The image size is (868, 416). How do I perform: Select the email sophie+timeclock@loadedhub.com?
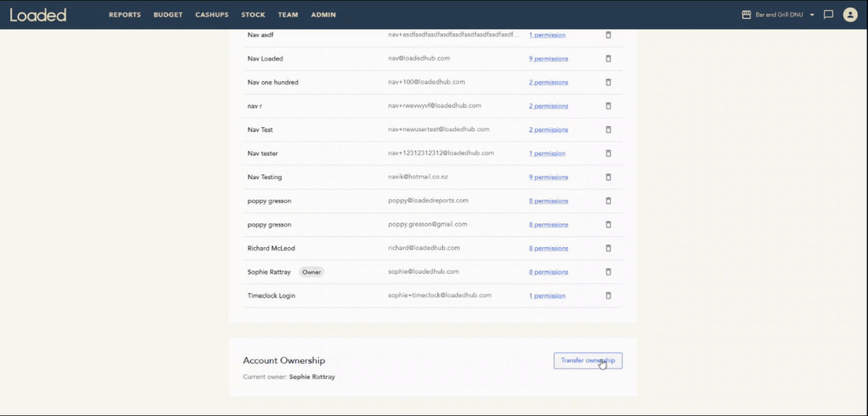440,295
